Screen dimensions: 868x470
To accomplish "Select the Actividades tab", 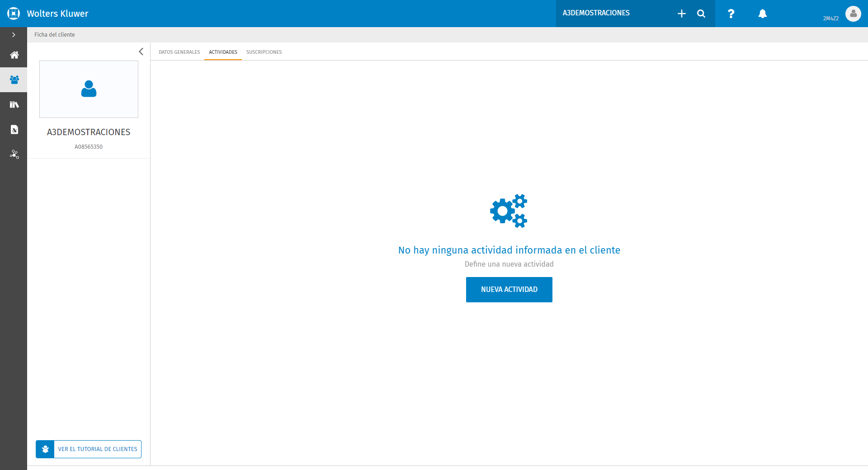I will click(223, 52).
